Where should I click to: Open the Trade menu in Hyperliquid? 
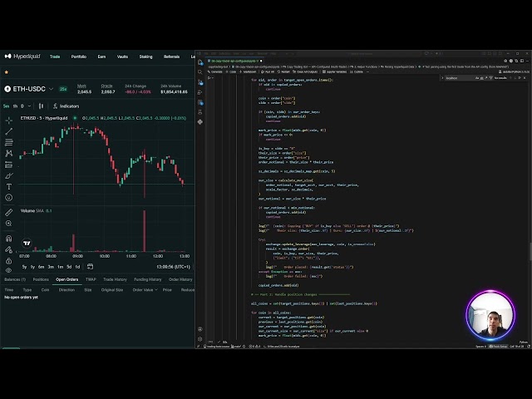[55, 57]
